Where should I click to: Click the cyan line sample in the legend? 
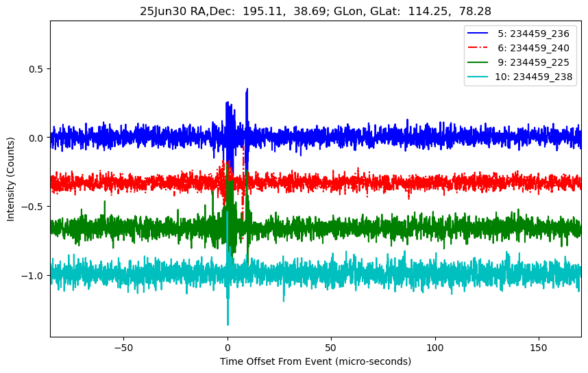(x=478, y=77)
